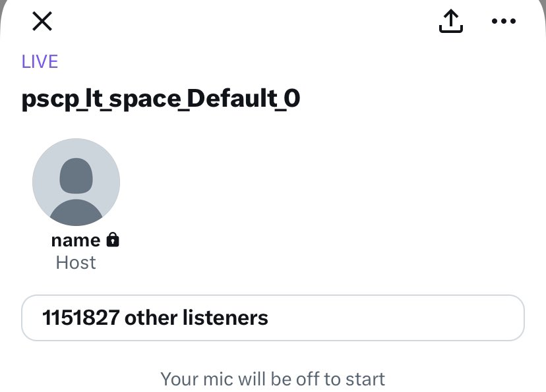Click the listener count number 1151827
This screenshot has width=546, height=392.
[80, 318]
